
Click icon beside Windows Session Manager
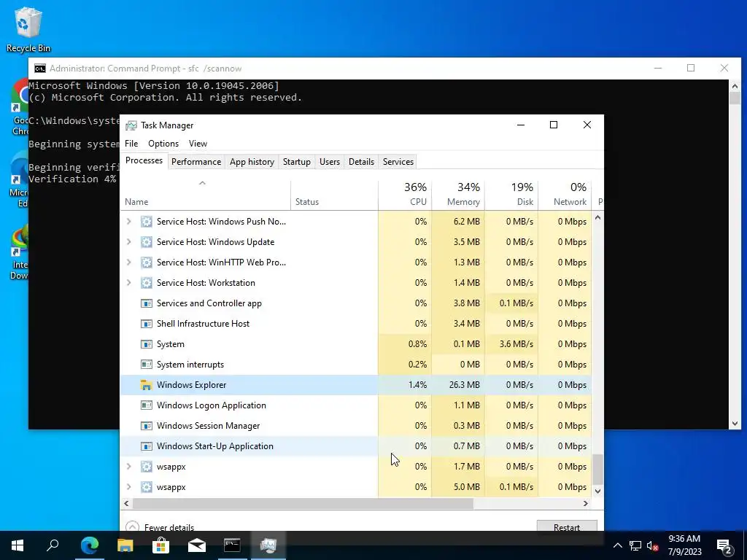click(146, 426)
